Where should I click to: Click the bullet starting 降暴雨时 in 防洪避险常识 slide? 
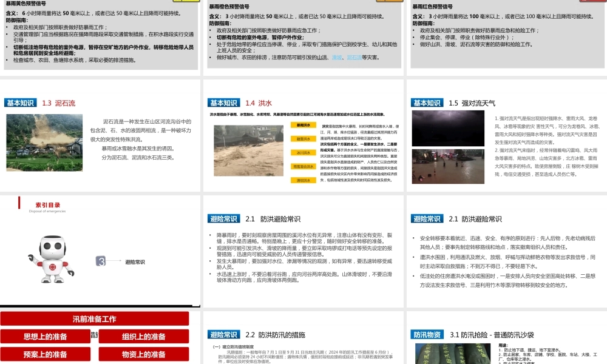coord(304,238)
